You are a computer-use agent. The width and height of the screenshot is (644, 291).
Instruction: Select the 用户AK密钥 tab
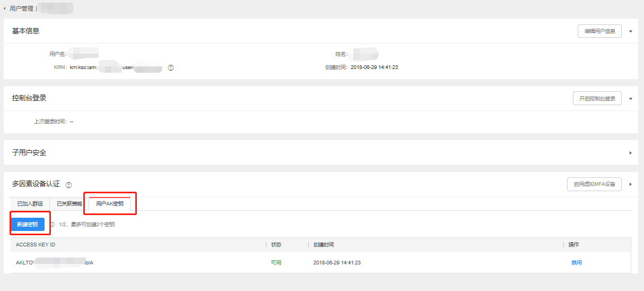pos(110,204)
